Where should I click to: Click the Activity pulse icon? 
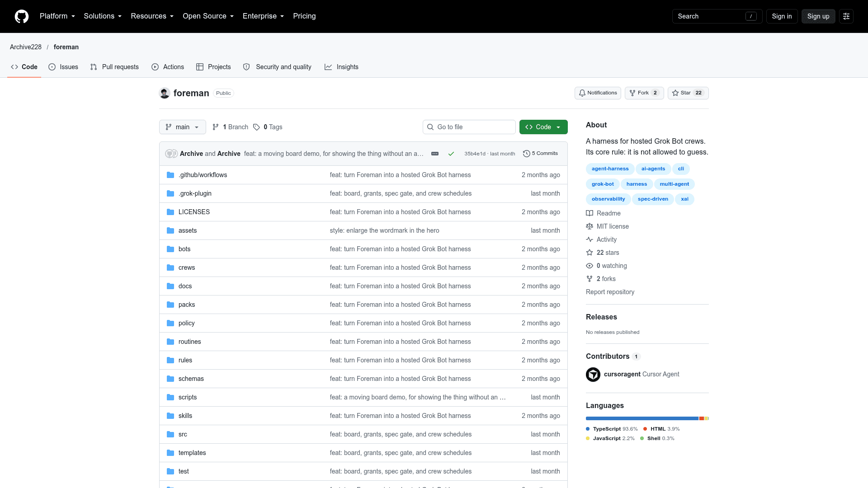[x=590, y=239]
